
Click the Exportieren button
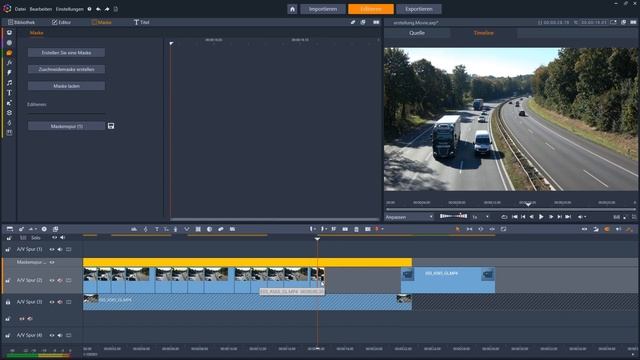tap(419, 9)
